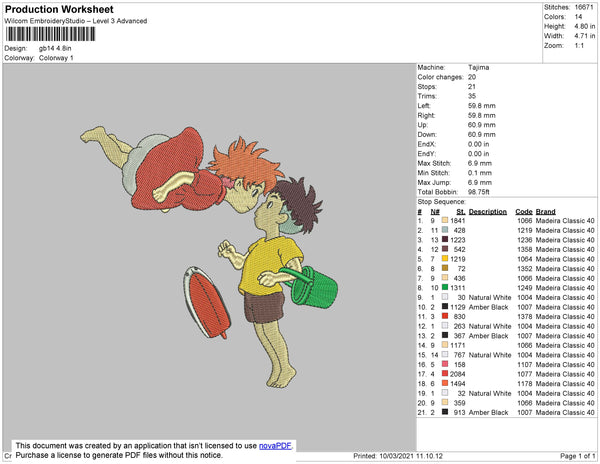The image size is (600, 464).
Task: Click the orange swatch in stop row 18
Action: pyautogui.click(x=445, y=383)
